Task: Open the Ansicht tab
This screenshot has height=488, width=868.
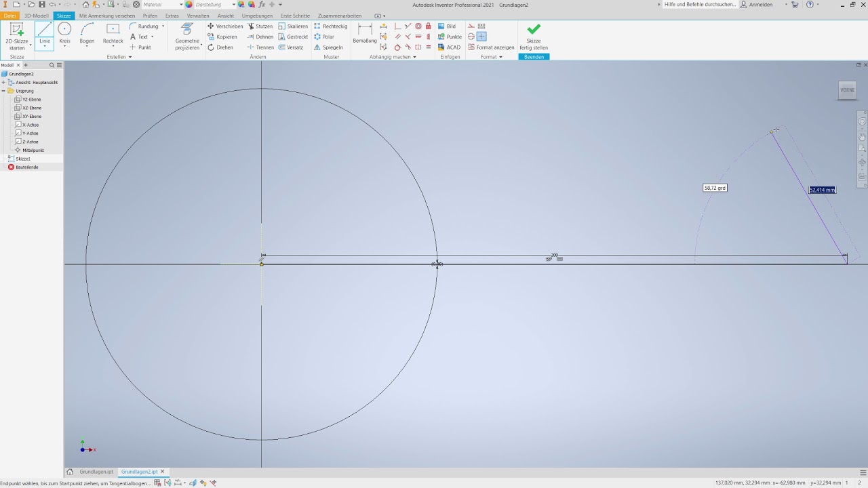Action: pyautogui.click(x=226, y=16)
